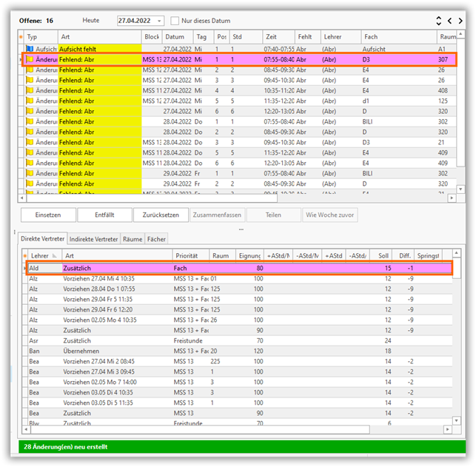
Task: Click the sort indicator on Lehrer column
Action: (x=53, y=255)
